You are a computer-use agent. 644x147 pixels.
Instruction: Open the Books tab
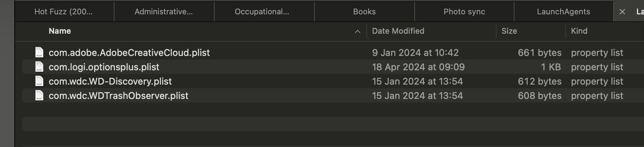point(364,12)
